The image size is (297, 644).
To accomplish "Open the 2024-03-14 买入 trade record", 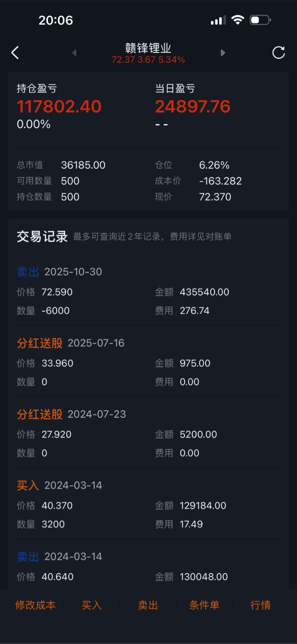I will (x=148, y=505).
